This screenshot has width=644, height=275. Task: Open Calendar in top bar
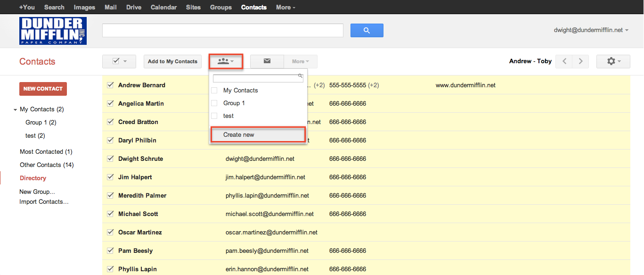coord(164,7)
